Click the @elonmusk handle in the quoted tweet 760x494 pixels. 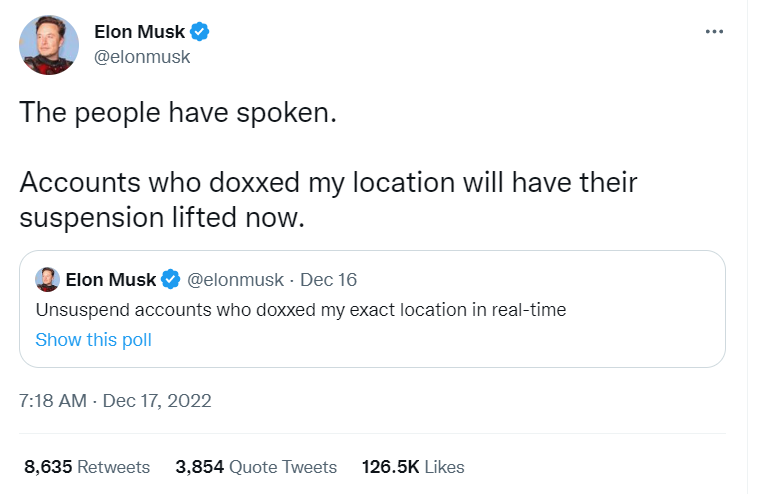click(234, 279)
